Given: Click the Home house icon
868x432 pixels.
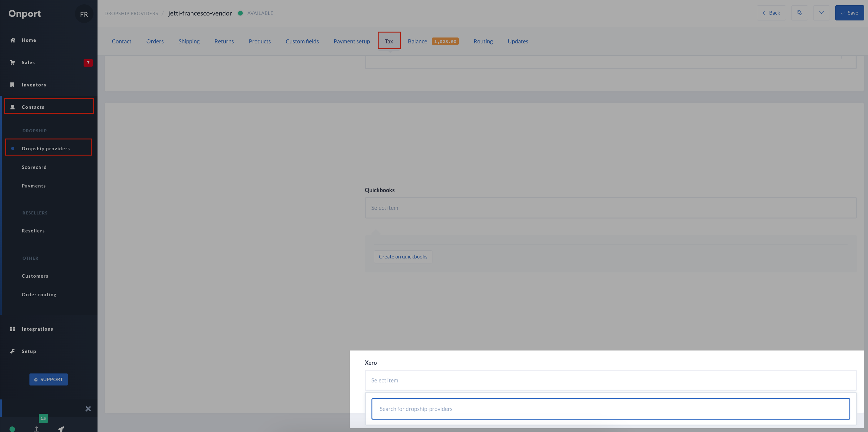Looking at the screenshot, I should pyautogui.click(x=13, y=40).
